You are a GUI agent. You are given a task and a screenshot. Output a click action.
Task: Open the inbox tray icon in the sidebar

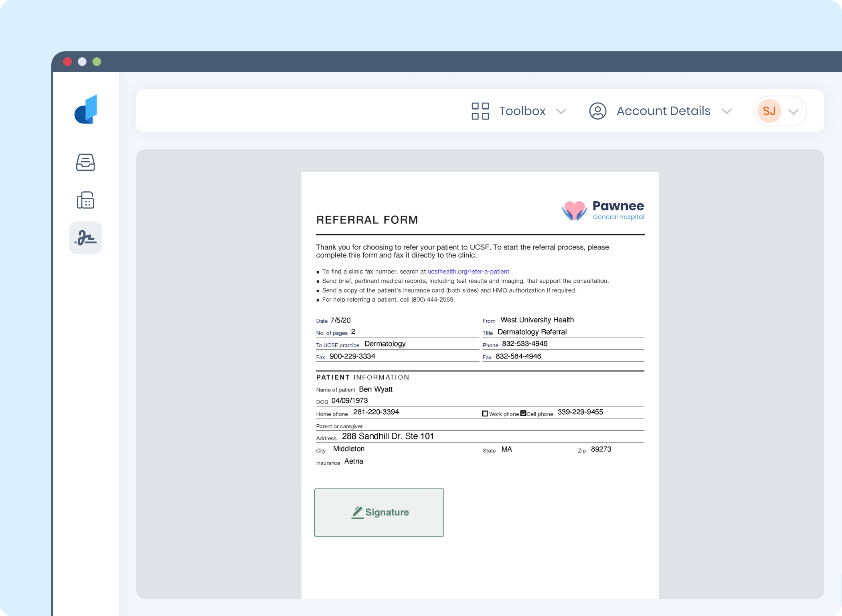tap(85, 162)
